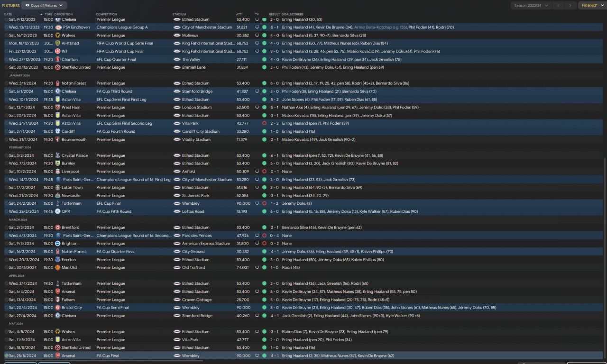Sort by the Opposition column header
This screenshot has width=607, height=364.
pos(64,14)
